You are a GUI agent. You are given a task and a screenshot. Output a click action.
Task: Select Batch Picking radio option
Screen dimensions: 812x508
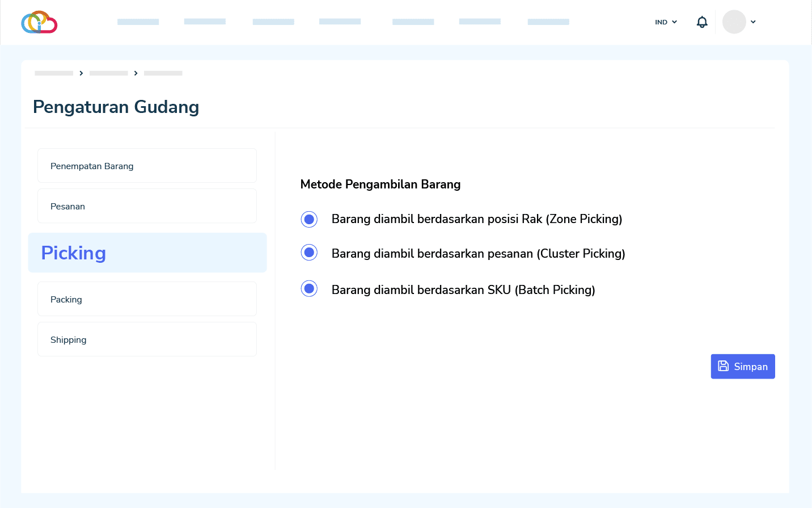(309, 289)
